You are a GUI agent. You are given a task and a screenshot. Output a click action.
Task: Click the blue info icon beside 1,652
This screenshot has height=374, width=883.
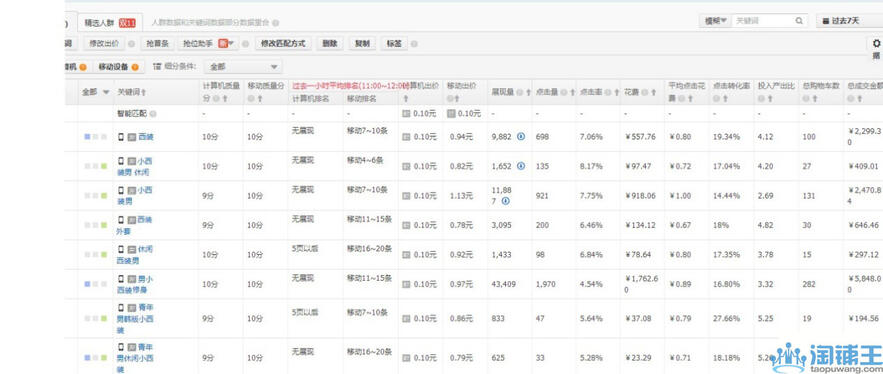click(521, 166)
